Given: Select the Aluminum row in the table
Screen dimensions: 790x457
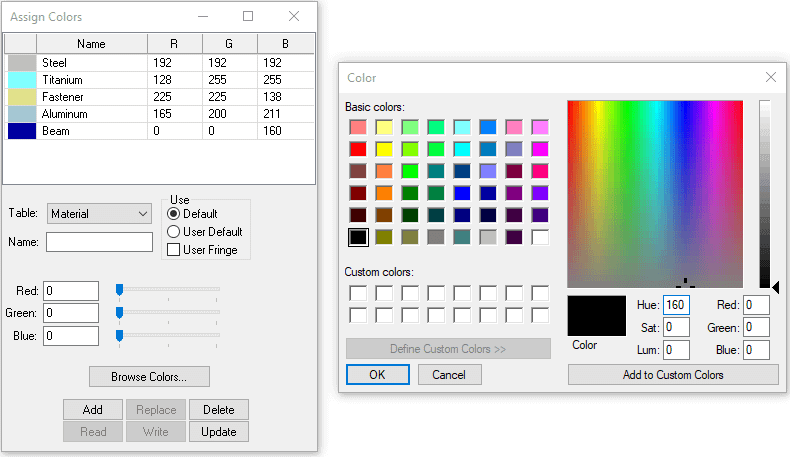Looking at the screenshot, I should coord(91,115).
